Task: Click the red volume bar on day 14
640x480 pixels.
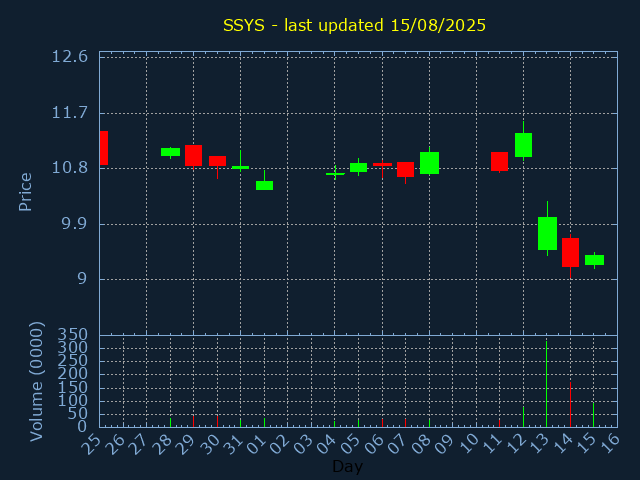Action: coord(570,404)
